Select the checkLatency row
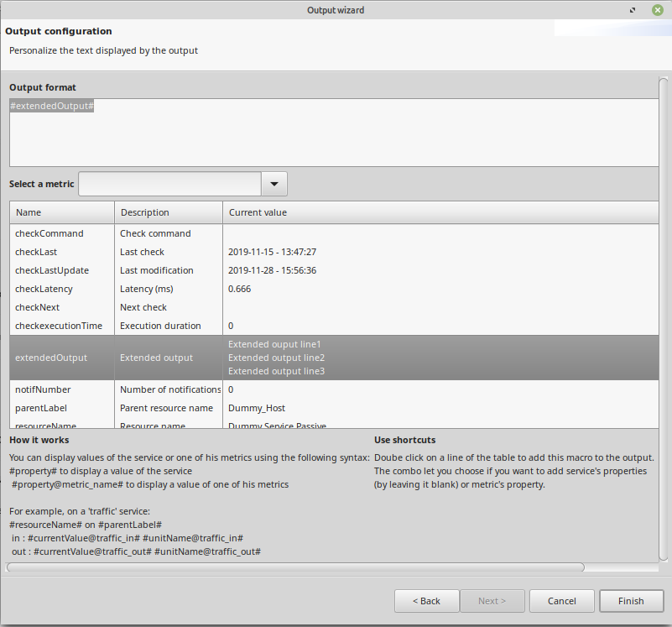672x627 pixels. pos(334,289)
